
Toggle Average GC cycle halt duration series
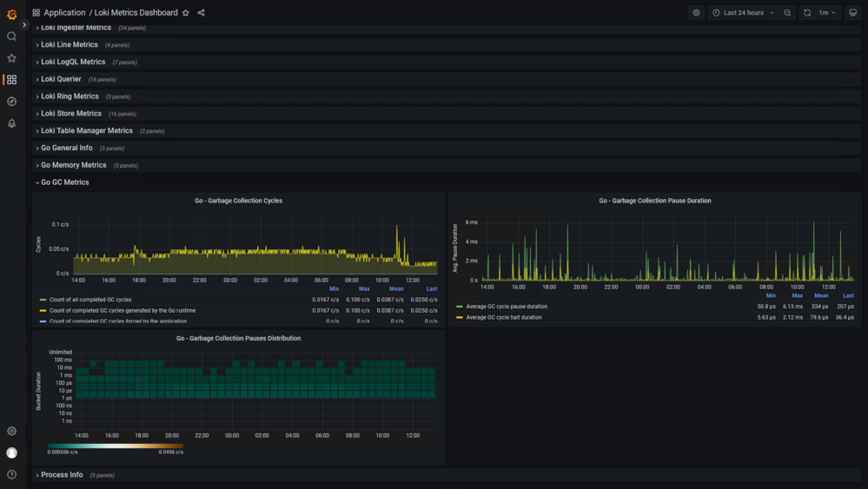click(x=504, y=318)
